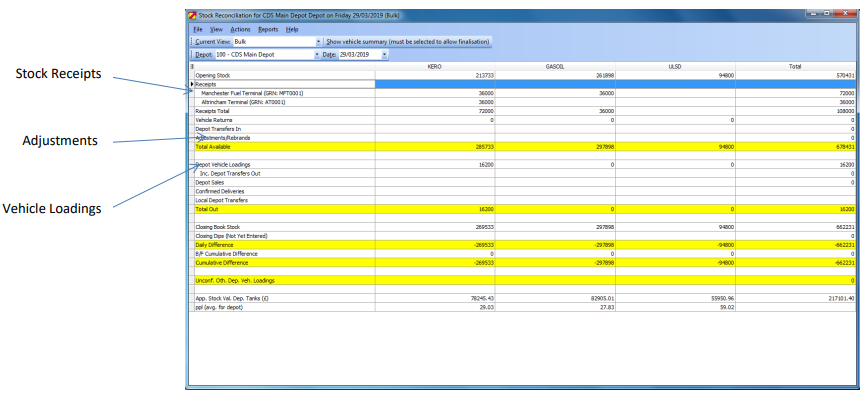Viewport: 868px width, 395px height.
Task: Select the Depot Sales row label
Action: pos(209,182)
